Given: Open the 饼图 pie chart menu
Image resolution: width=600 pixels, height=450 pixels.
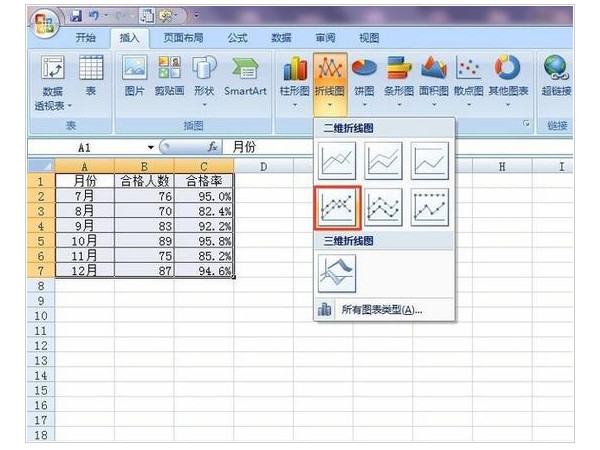Looking at the screenshot, I should 364,81.
